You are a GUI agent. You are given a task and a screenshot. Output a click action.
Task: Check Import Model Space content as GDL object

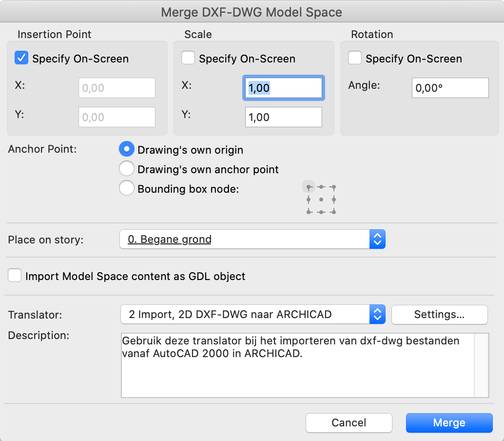(15, 276)
